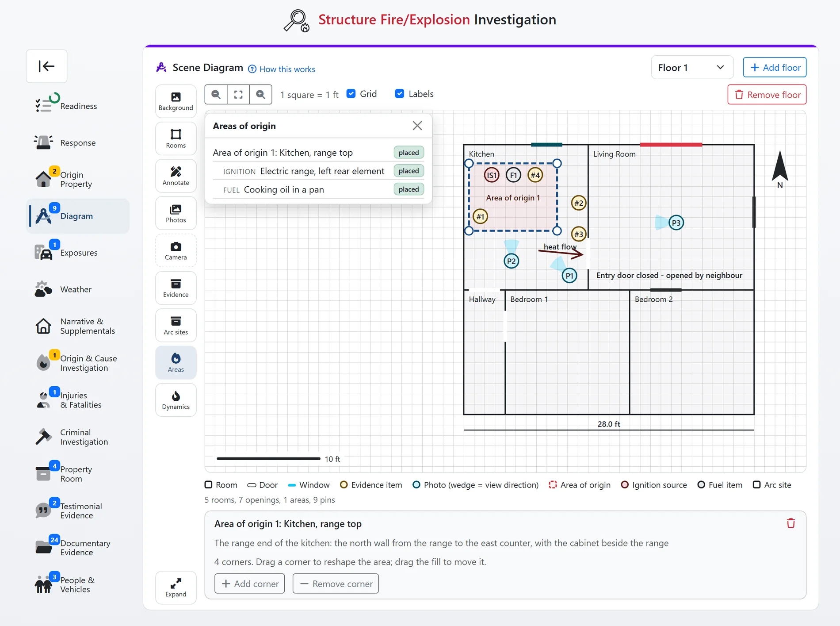Open the Readiness section
The image size is (840, 626).
pos(78,106)
